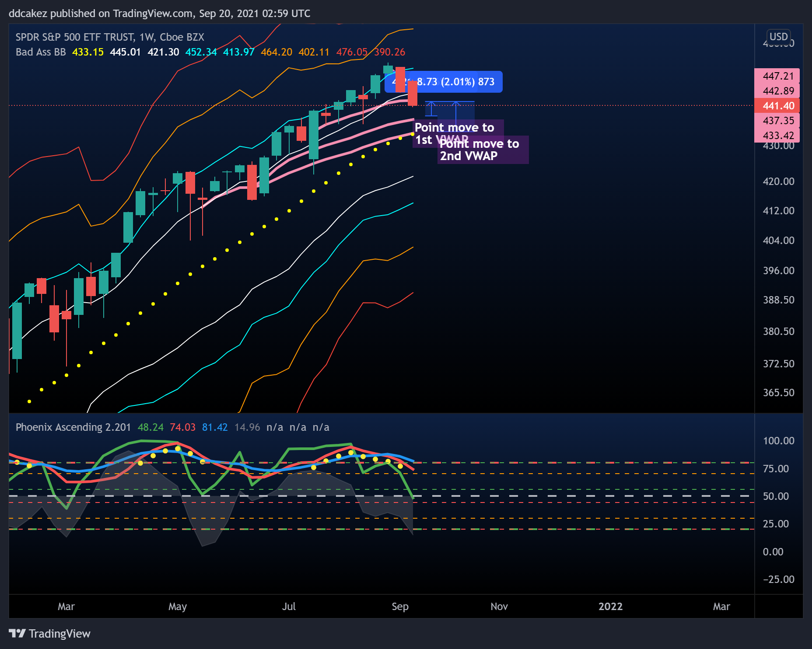This screenshot has height=649, width=812.
Task: Click the 437.35 price tag
Action: [x=777, y=121]
